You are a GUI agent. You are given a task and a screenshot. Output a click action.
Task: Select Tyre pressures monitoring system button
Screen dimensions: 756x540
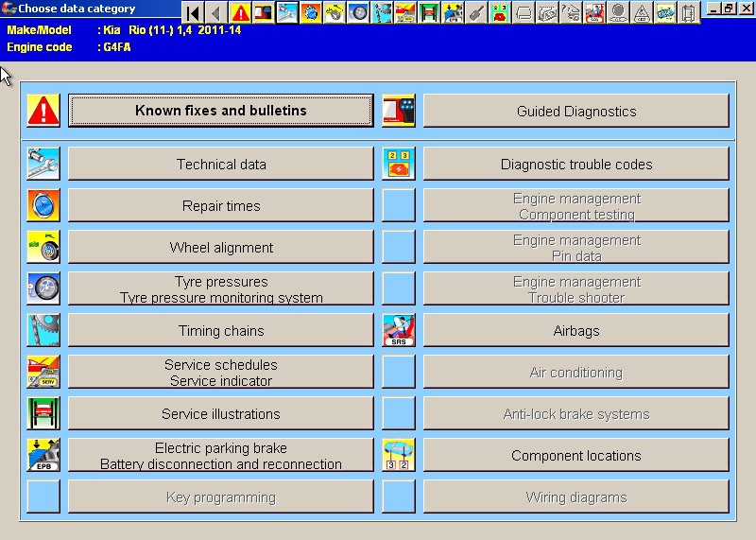click(221, 289)
